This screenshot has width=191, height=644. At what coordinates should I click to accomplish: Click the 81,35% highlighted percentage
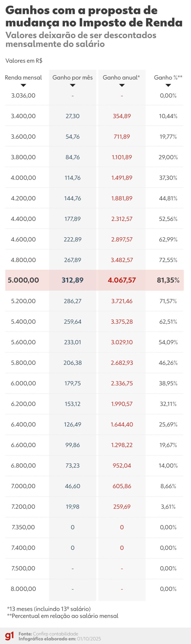point(168,280)
